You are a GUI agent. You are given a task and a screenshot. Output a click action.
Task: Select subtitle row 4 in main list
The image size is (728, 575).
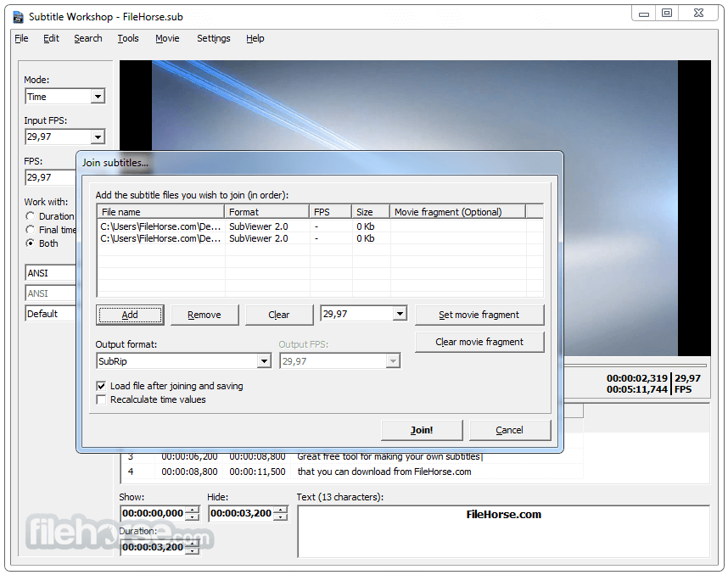pyautogui.click(x=352, y=472)
